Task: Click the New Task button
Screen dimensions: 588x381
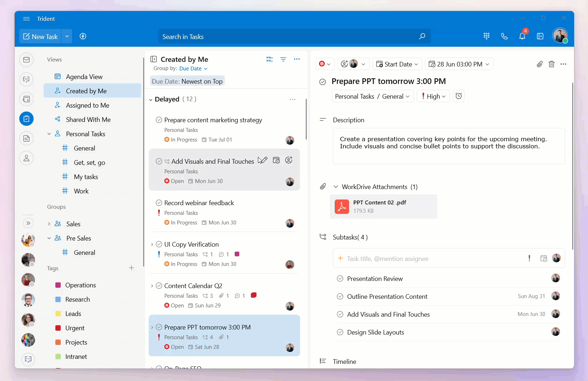Action: [40, 36]
